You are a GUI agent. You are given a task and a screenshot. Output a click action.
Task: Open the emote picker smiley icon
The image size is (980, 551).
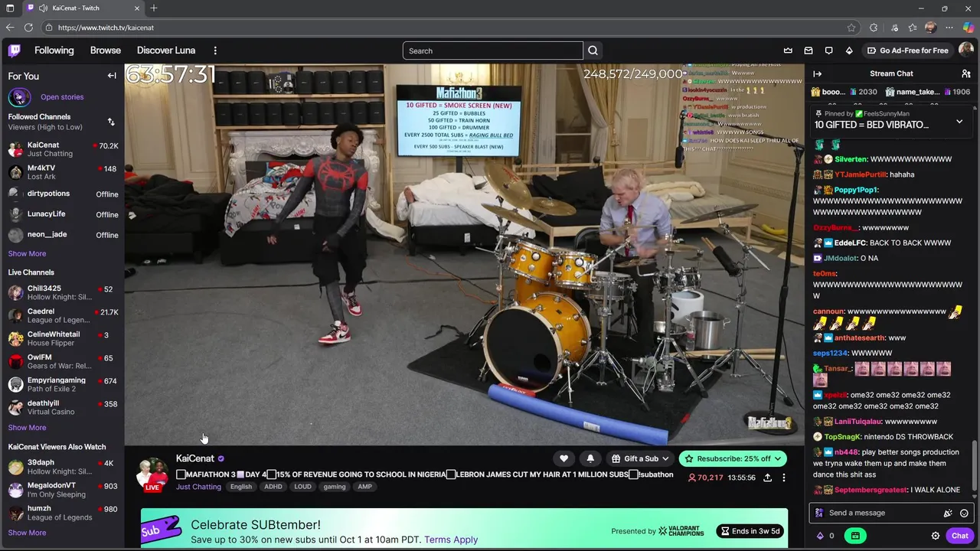964,514
